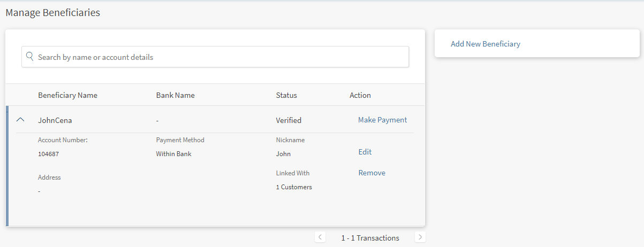
Task: Click the Action column header
Action: click(x=360, y=95)
